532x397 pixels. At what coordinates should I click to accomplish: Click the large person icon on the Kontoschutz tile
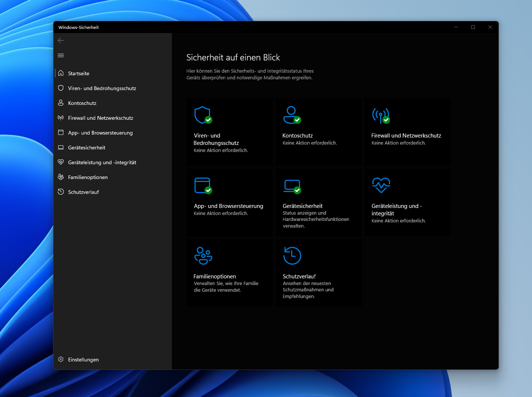coord(292,115)
